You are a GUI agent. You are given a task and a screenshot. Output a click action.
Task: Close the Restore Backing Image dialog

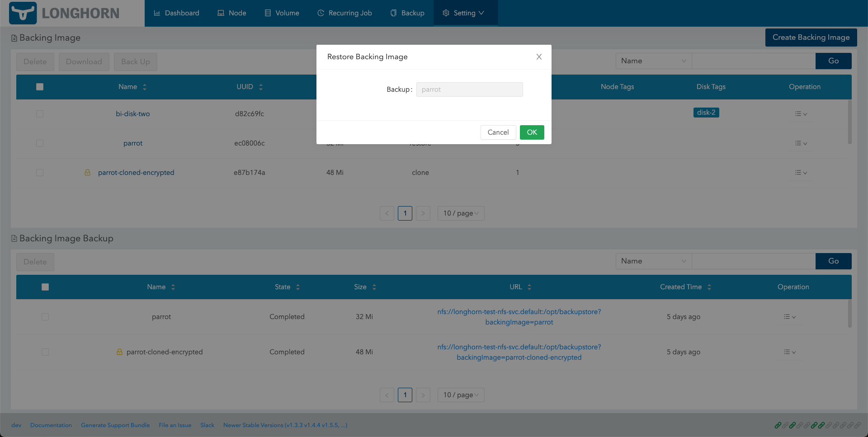click(x=539, y=57)
